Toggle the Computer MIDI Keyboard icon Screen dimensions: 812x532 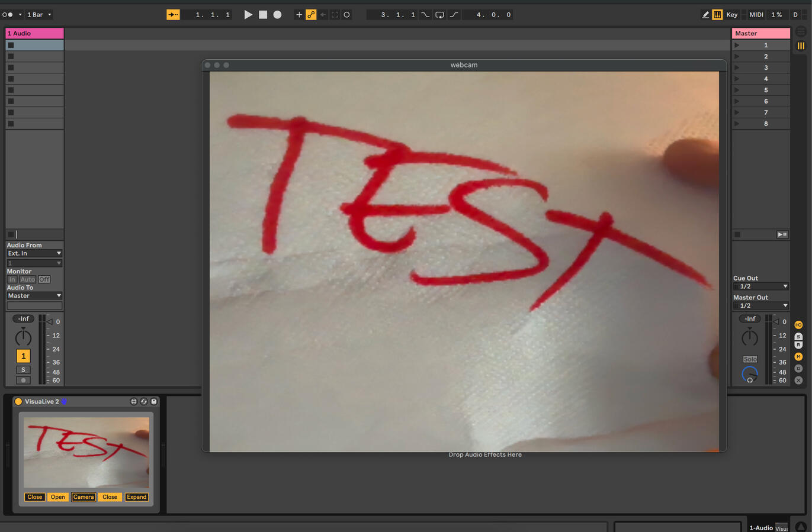[x=717, y=15]
